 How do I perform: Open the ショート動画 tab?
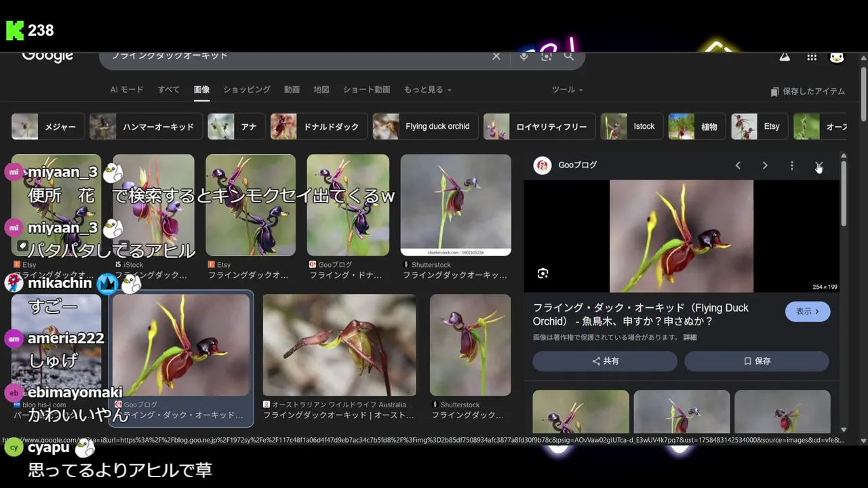[x=366, y=89]
